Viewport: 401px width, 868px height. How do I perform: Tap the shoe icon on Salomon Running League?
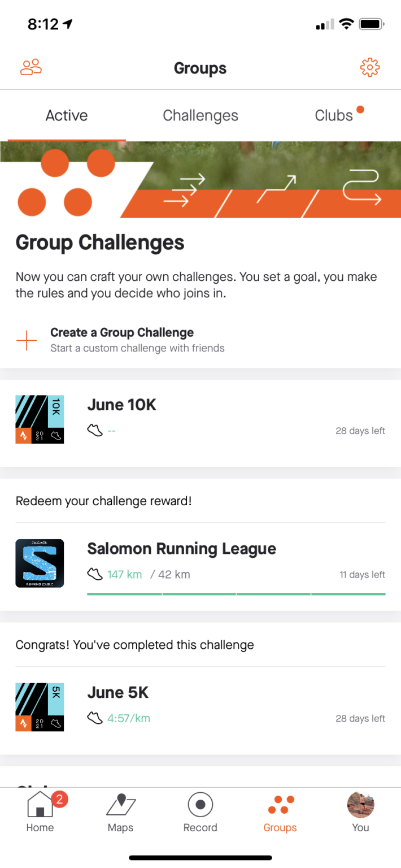[94, 574]
